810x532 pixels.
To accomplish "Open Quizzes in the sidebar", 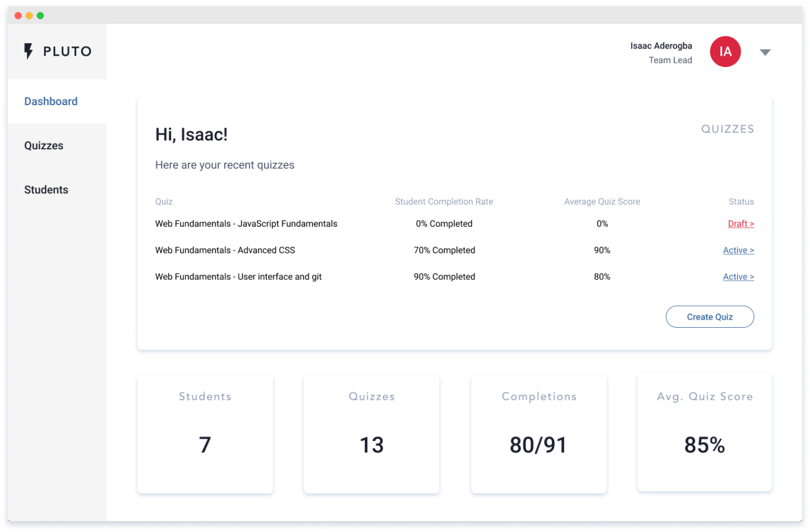I will coord(44,146).
